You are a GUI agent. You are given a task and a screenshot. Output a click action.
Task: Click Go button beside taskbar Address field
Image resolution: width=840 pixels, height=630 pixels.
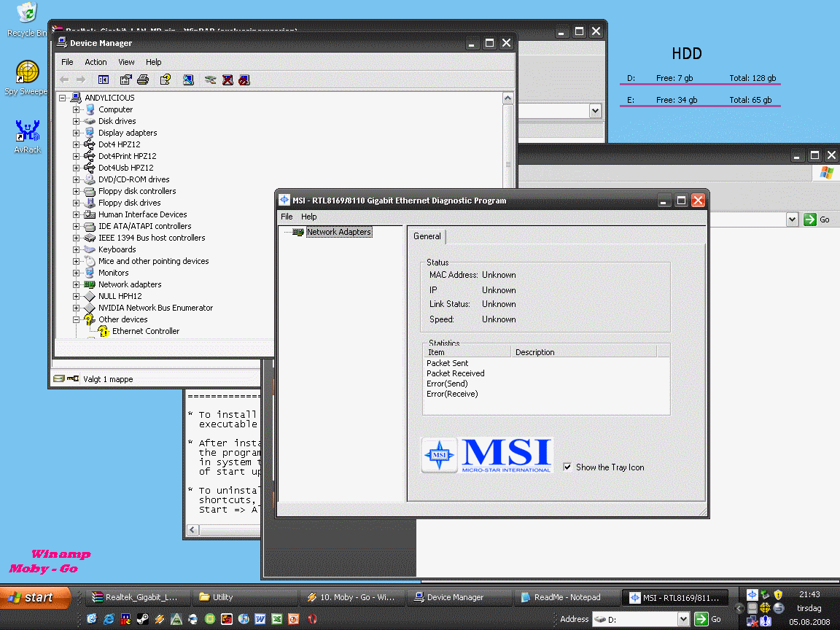708,619
